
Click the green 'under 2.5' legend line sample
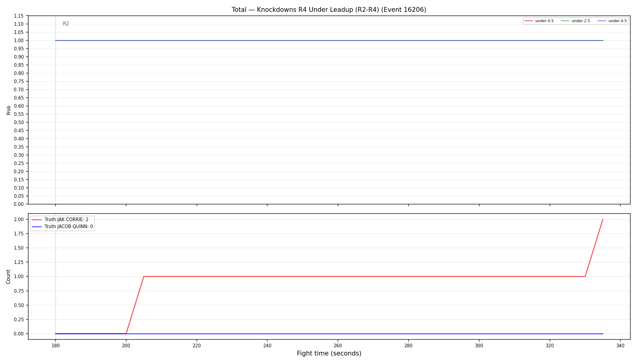tap(565, 21)
